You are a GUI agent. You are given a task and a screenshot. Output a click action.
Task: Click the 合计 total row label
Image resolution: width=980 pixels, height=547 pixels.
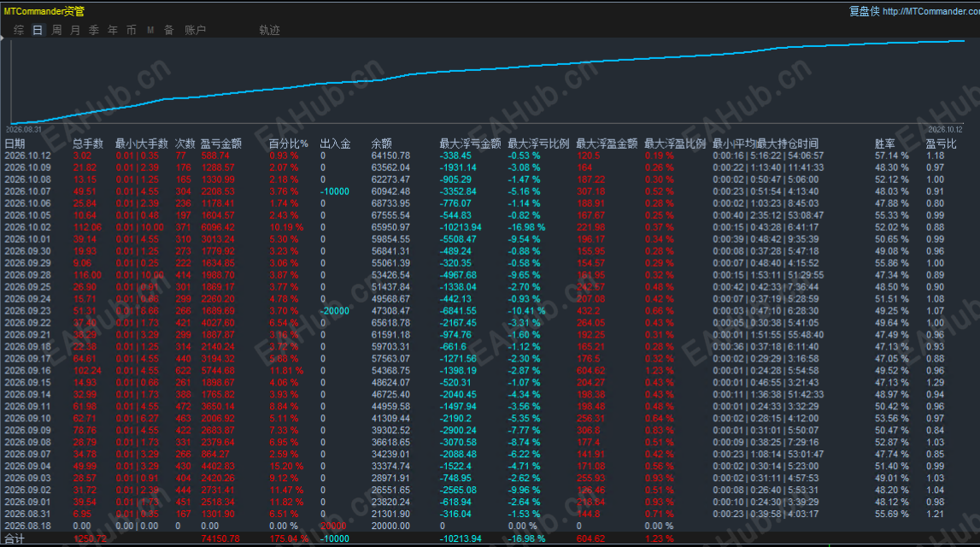15,538
